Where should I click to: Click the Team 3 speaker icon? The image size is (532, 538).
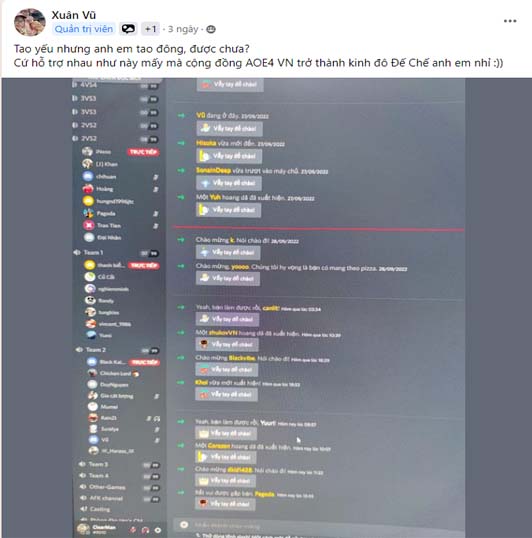pos(83,464)
